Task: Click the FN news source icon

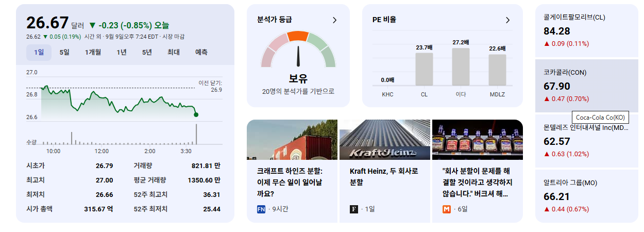Action: click(x=261, y=209)
